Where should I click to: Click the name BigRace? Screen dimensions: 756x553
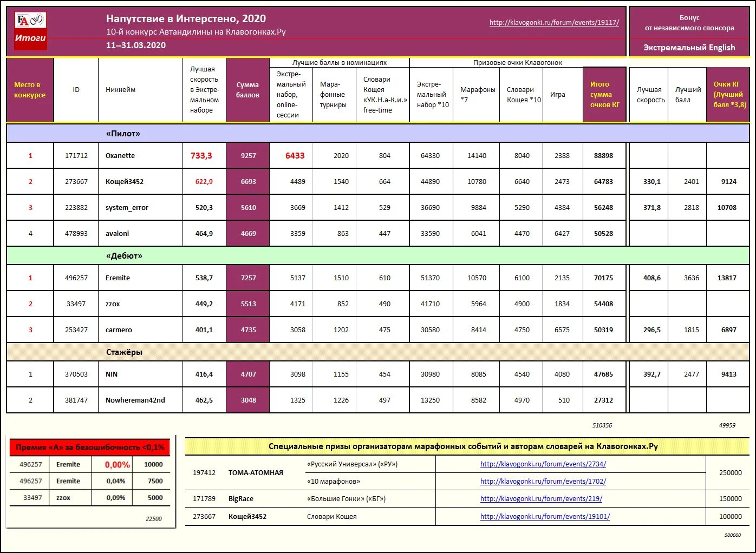(241, 499)
